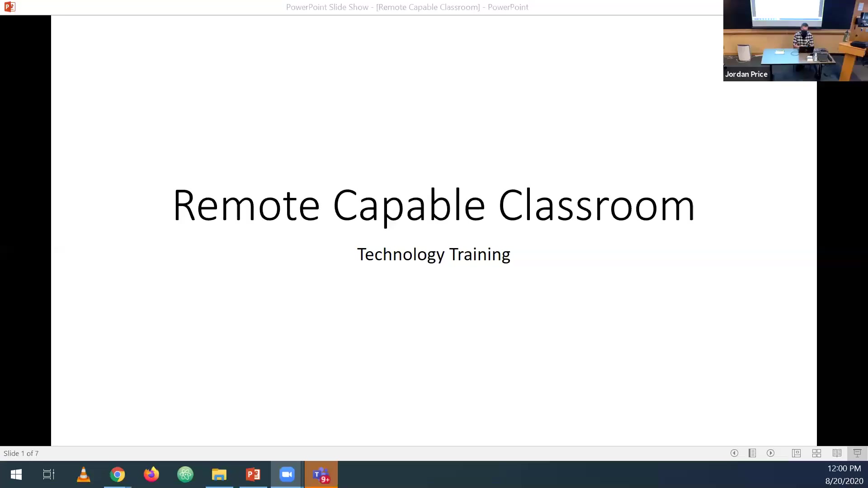The width and height of the screenshot is (868, 488).
Task: Click the Windows Start button
Action: 16,474
